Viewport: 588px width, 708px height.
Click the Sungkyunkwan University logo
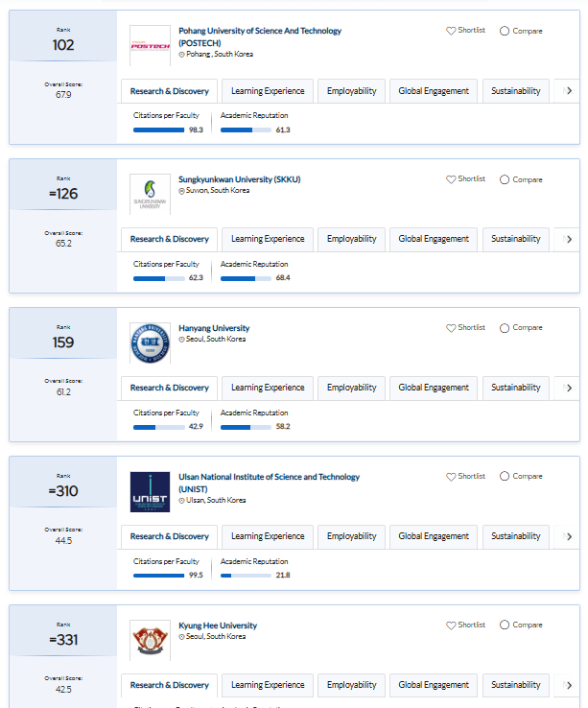pyautogui.click(x=150, y=195)
